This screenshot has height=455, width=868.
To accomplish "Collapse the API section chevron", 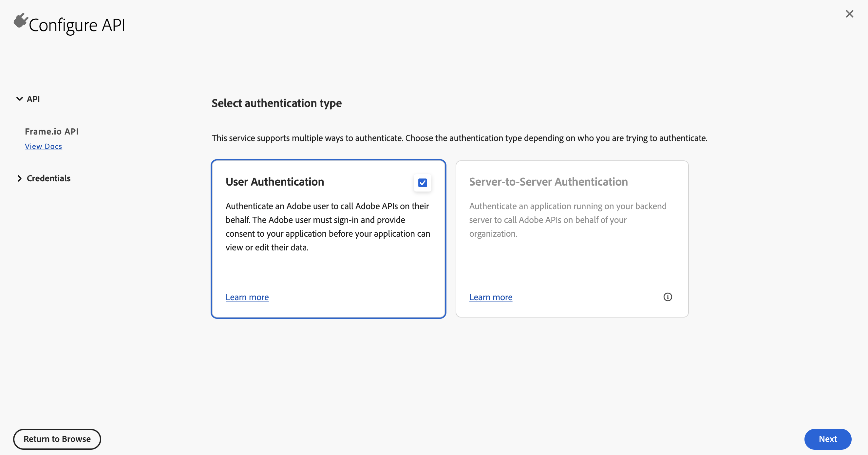I will (20, 99).
